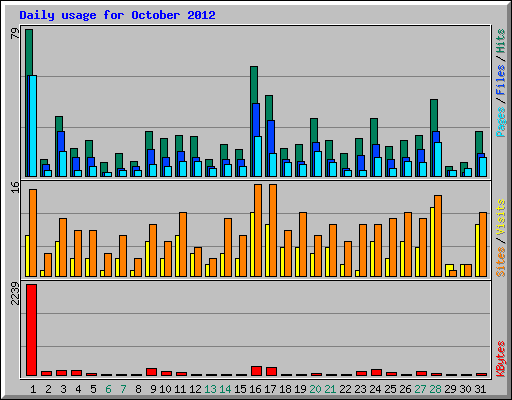
Task: Click day label '31' on the x-axis
Action: (480, 389)
